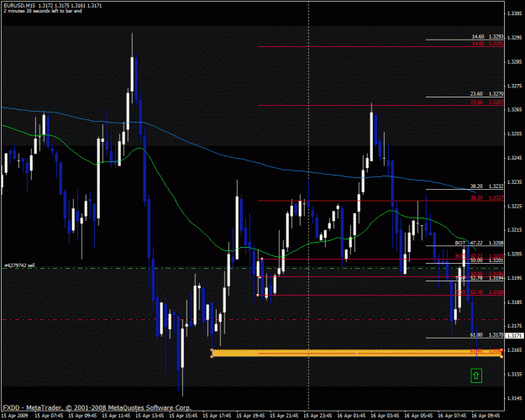Image resolution: width=525 pixels, height=420 pixels.
Task: Click the white 14.60 1.3293 Fibonacci label
Action: [x=487, y=36]
